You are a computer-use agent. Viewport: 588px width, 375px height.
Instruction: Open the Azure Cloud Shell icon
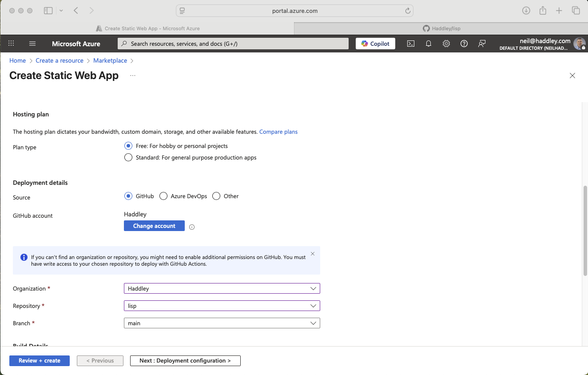[x=410, y=44]
